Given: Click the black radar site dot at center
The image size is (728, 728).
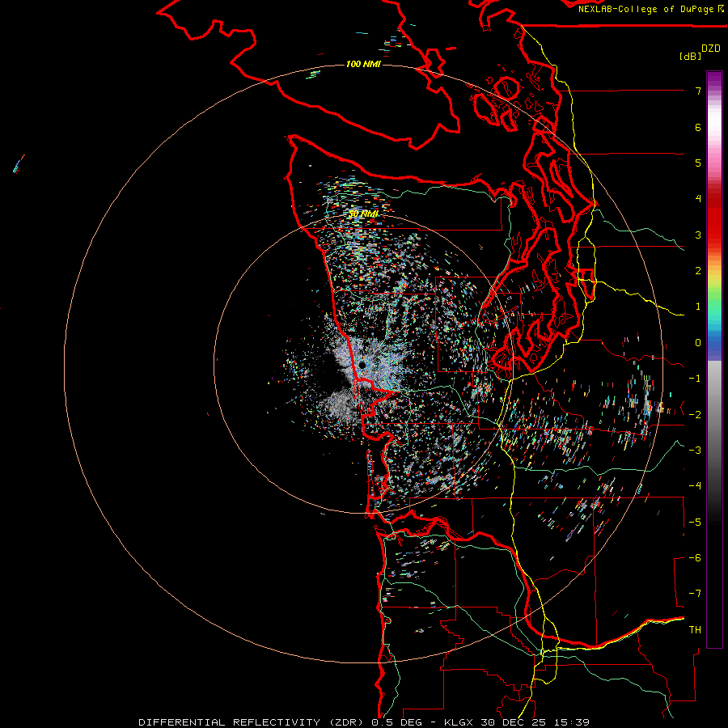Looking at the screenshot, I should pos(362,366).
